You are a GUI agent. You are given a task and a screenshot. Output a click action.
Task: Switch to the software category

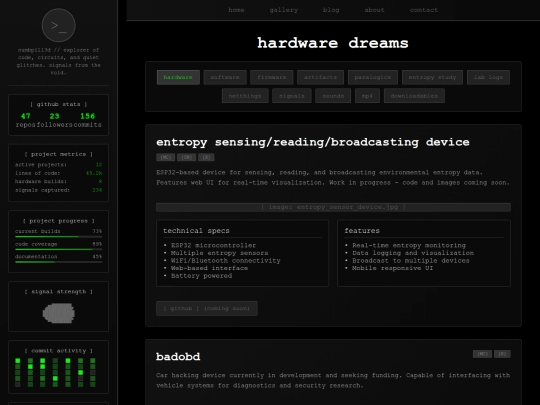[x=225, y=77]
